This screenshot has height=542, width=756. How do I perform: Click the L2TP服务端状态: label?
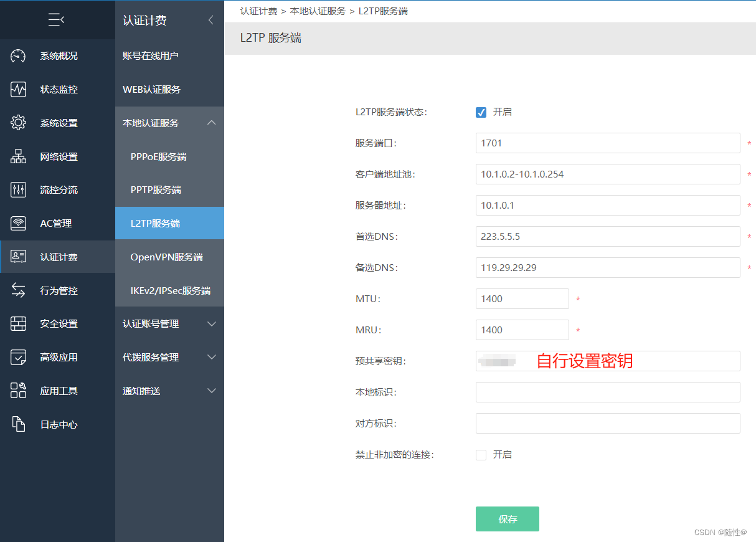[392, 112]
